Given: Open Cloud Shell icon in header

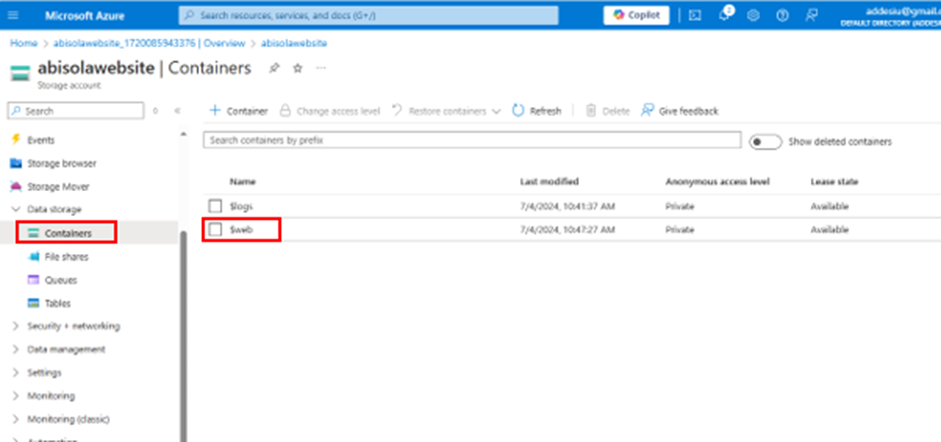Looking at the screenshot, I should pos(695,16).
